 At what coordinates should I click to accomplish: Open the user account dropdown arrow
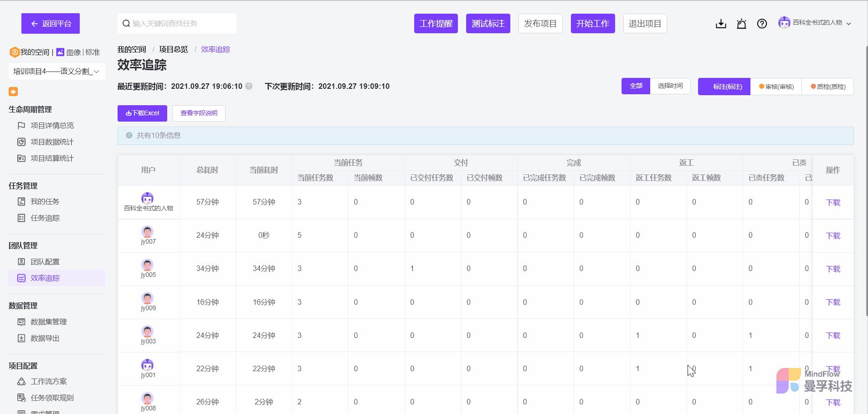[848, 24]
